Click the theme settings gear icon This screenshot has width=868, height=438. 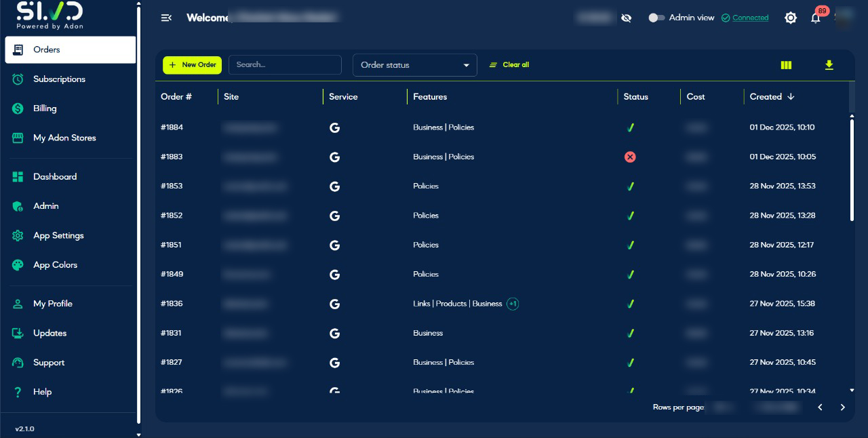[790, 18]
